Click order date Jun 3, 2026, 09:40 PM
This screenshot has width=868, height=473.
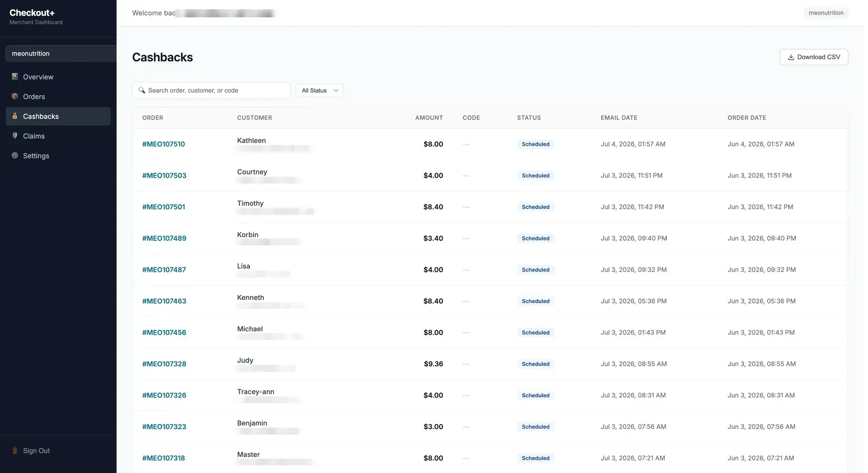coord(762,238)
